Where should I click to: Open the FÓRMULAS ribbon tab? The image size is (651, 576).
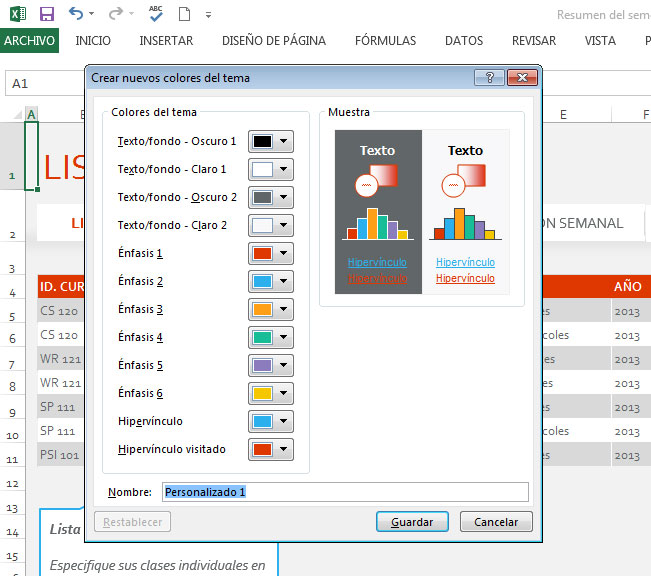385,41
